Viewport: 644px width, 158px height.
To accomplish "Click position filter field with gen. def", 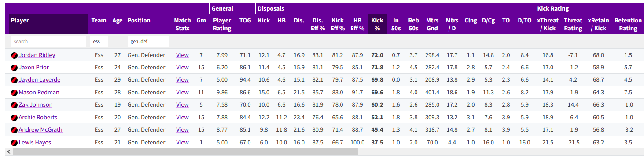I will pyautogui.click(x=148, y=41).
